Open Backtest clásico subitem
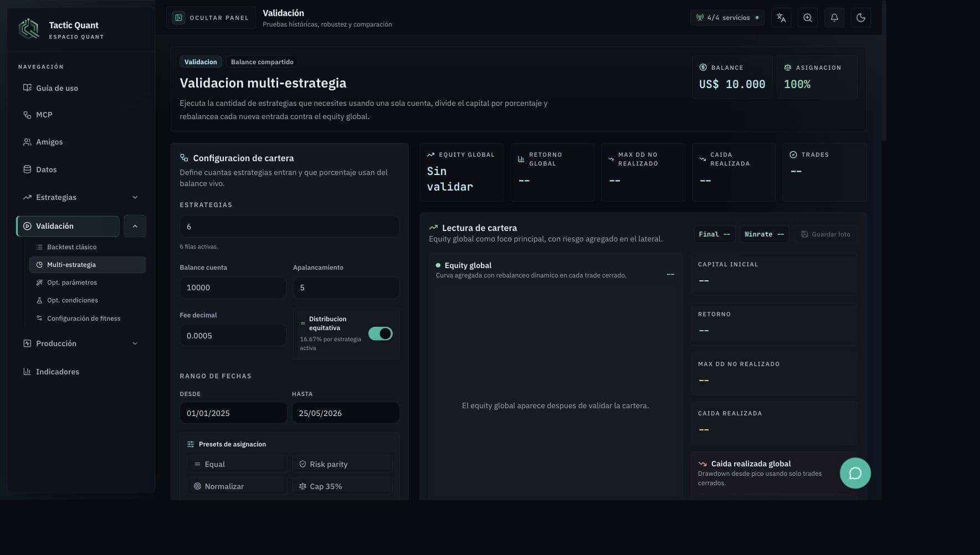980x555 pixels. click(x=88, y=247)
